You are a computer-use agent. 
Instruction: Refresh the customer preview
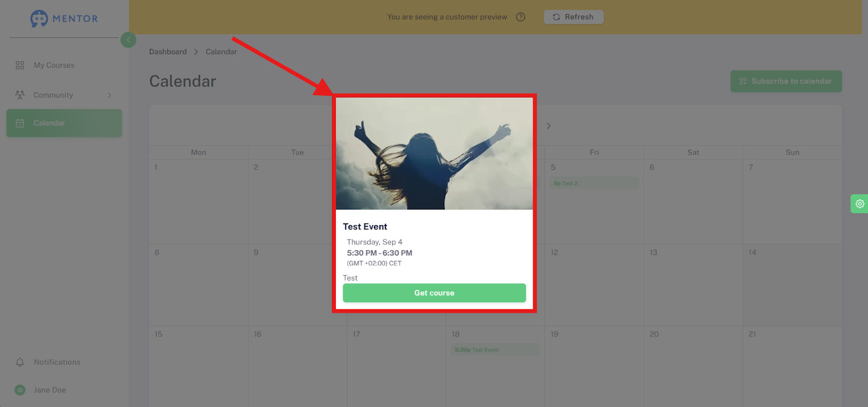573,17
